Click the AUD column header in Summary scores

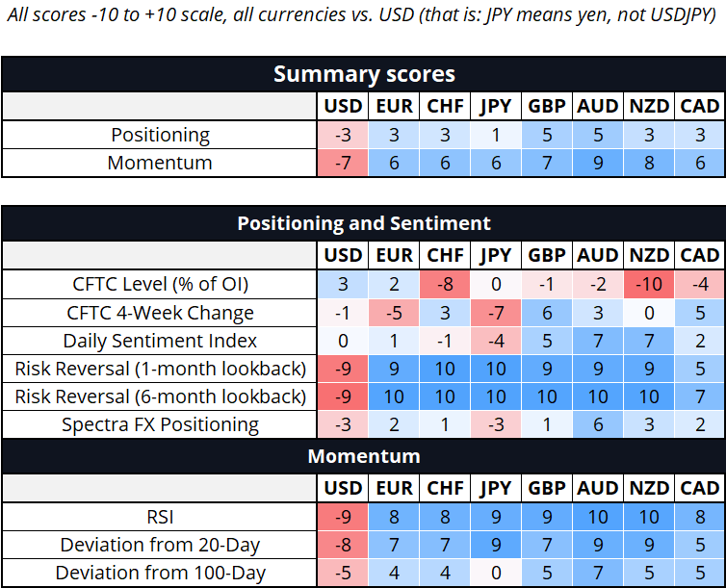597,106
